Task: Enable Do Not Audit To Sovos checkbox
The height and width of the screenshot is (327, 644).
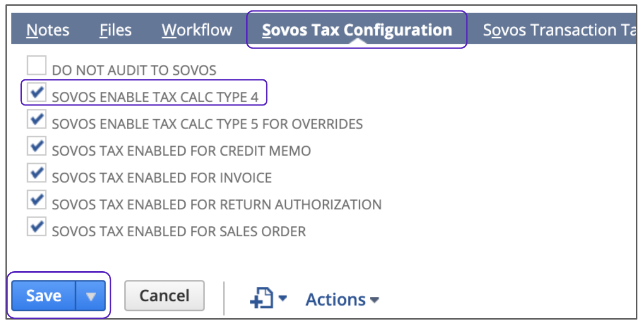Action: [37, 66]
